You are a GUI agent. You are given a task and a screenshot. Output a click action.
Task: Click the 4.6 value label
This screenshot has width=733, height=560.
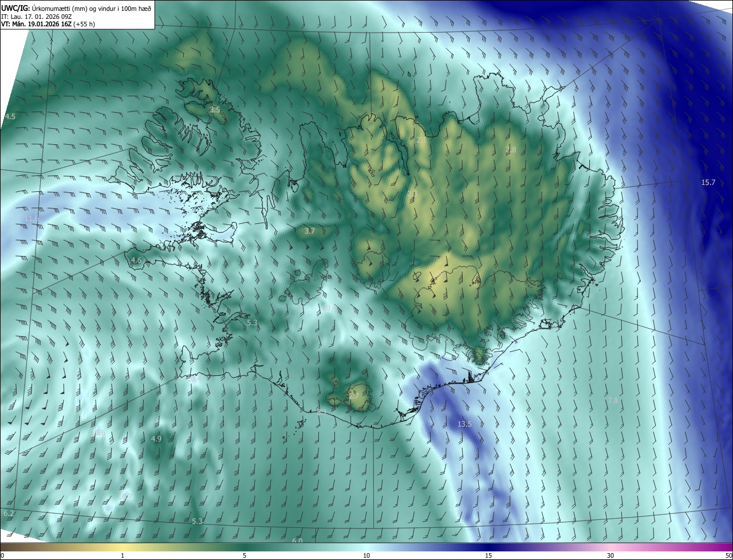[x=136, y=260]
